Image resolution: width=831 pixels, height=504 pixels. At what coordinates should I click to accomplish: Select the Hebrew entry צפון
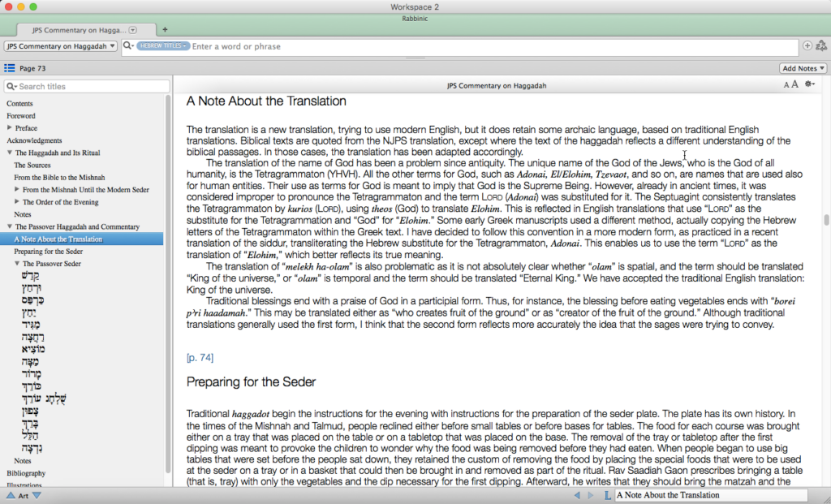[30, 411]
